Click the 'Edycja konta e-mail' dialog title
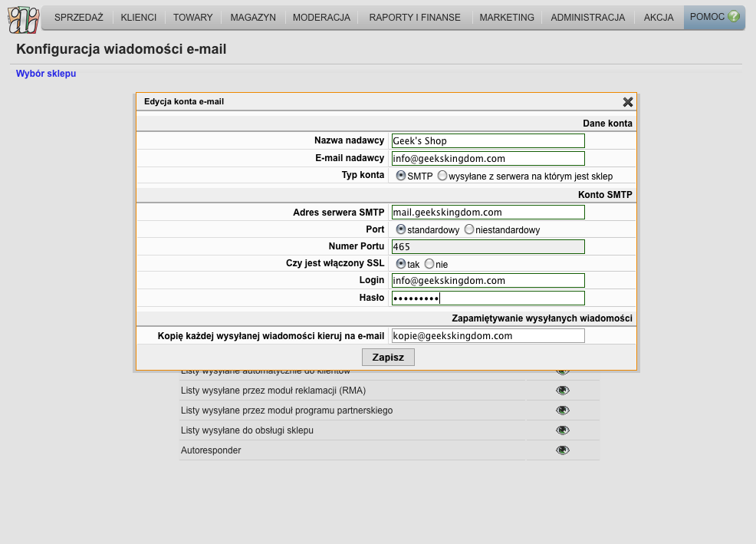Image resolution: width=756 pixels, height=544 pixels. (x=184, y=101)
